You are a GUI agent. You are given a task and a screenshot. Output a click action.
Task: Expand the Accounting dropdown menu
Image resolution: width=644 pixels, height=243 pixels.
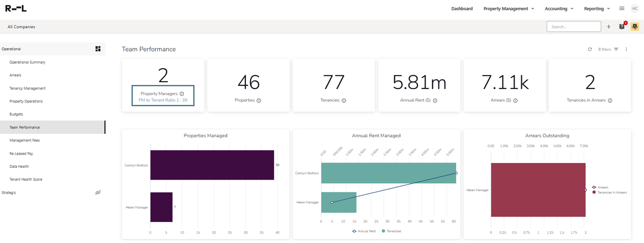[559, 8]
